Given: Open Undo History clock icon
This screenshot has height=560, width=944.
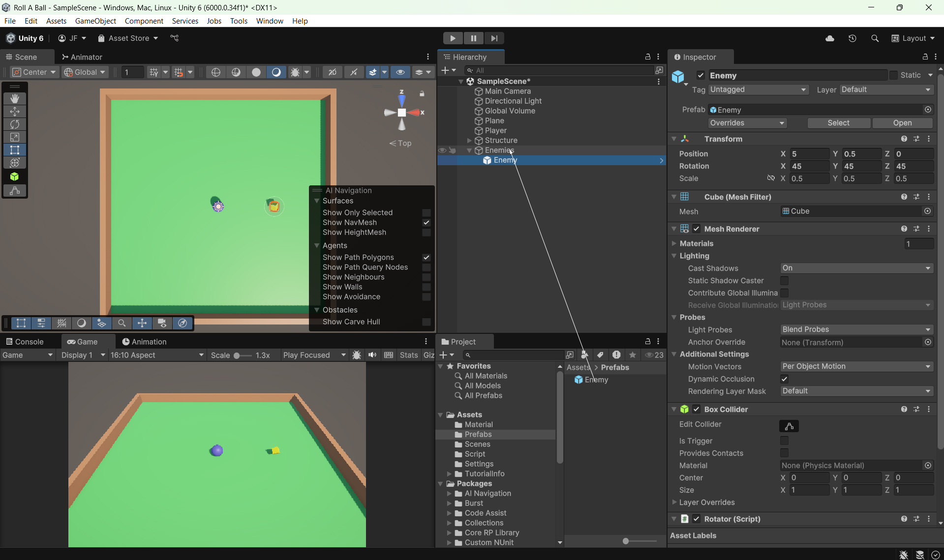Looking at the screenshot, I should (852, 38).
